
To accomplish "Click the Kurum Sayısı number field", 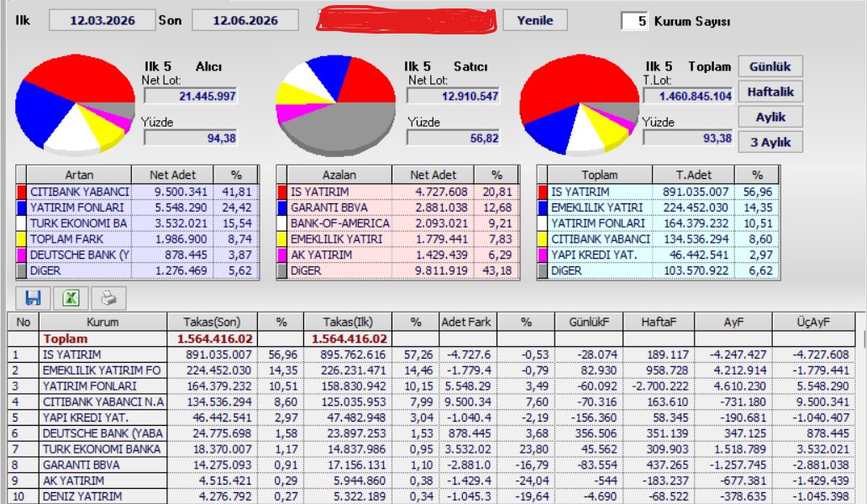I will (x=635, y=21).
